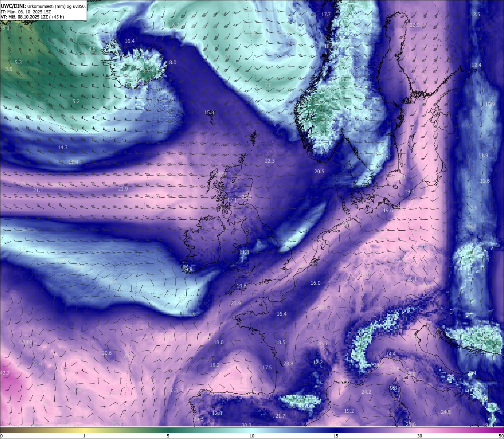Screen dimensions: 504x439
Task: Click the 17.5 value on the map
Action: (267, 368)
